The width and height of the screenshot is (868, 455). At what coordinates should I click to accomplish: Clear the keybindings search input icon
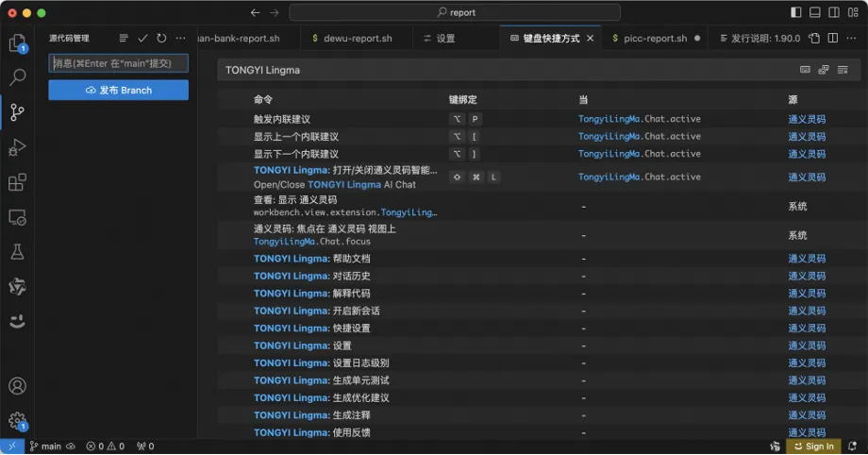click(843, 70)
